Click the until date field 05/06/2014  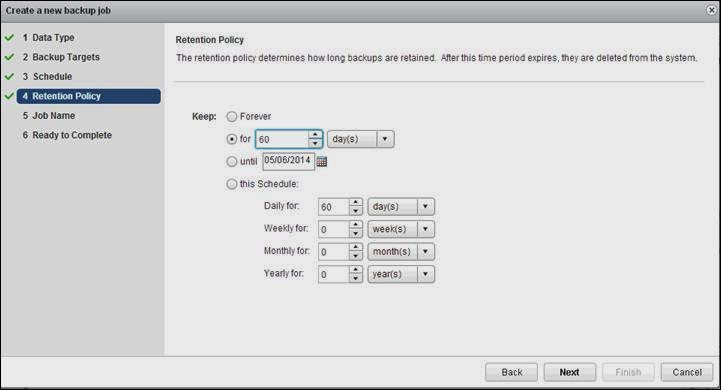coord(289,161)
